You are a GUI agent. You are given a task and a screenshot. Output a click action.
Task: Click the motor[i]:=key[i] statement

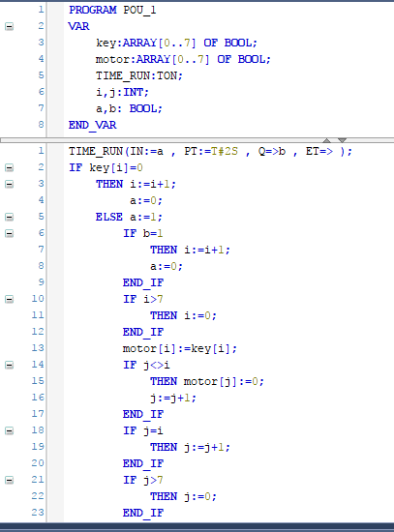(180, 348)
